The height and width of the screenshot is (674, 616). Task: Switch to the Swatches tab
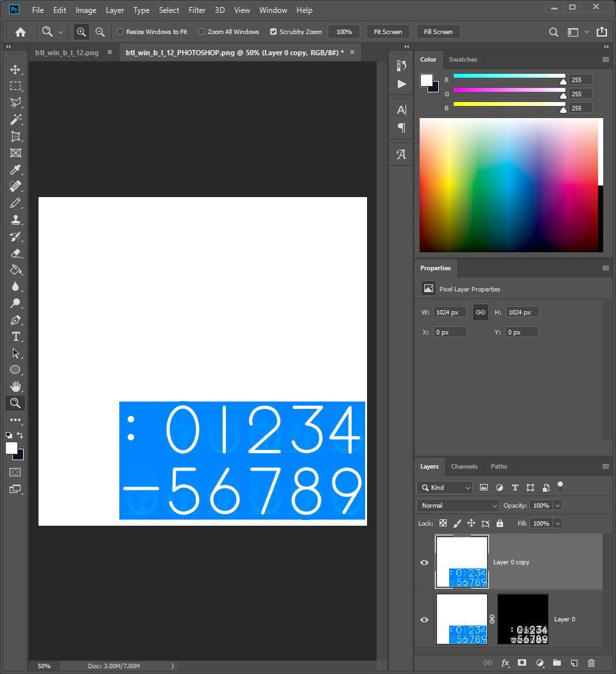(x=463, y=59)
